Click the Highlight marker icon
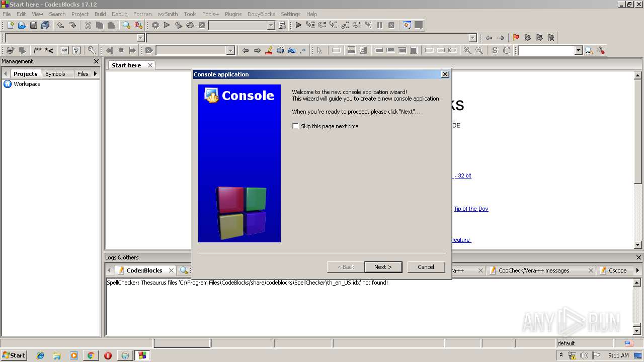Screen dimensions: 644x362 tap(269, 50)
